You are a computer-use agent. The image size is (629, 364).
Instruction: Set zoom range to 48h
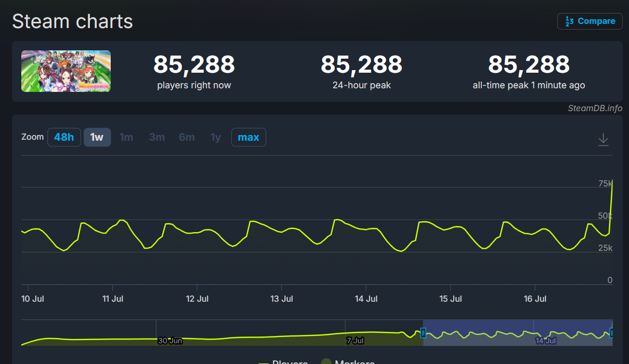click(x=64, y=137)
